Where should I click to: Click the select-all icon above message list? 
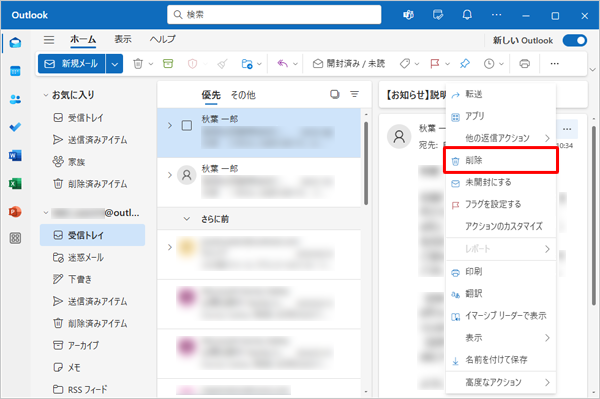[335, 94]
